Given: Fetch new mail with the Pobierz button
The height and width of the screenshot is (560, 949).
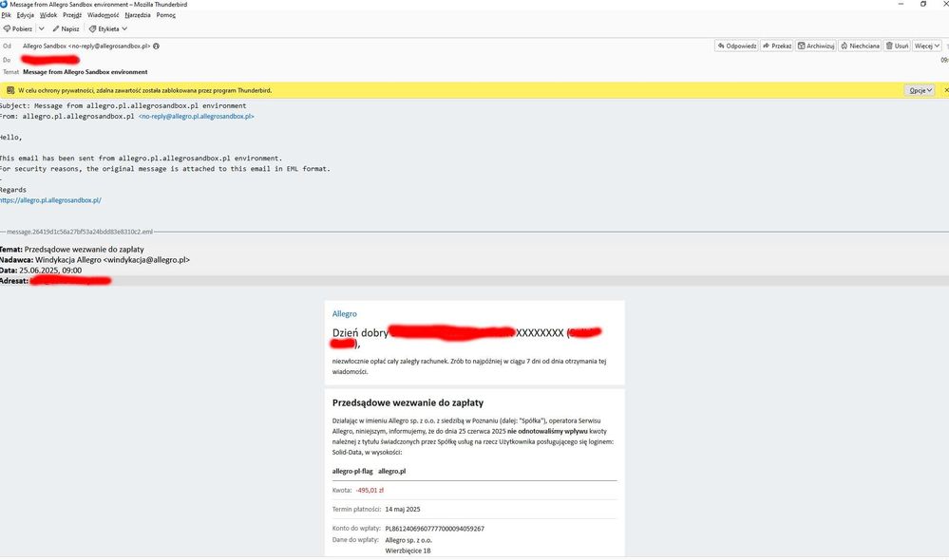Looking at the screenshot, I should [x=18, y=28].
